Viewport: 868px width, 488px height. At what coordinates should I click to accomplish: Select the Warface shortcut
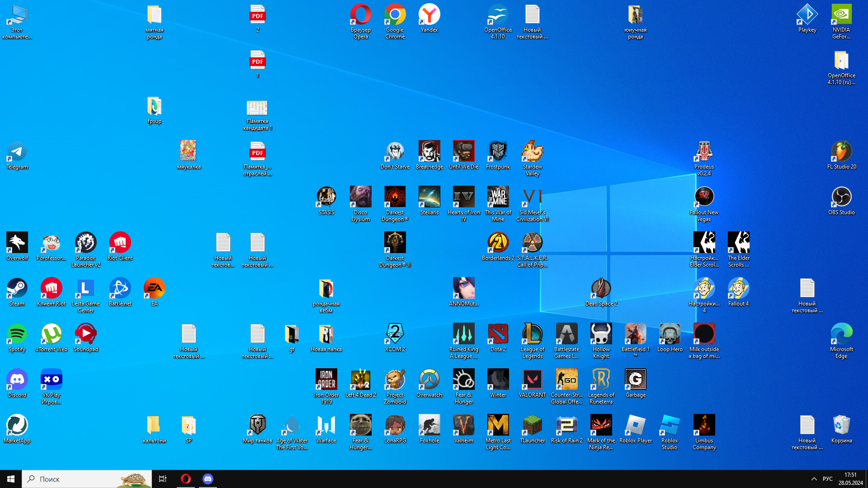[326, 429]
